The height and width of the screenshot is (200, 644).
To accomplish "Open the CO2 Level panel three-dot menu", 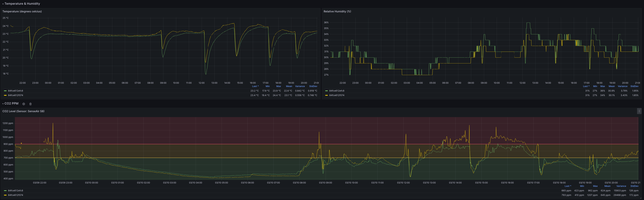I will pyautogui.click(x=639, y=111).
